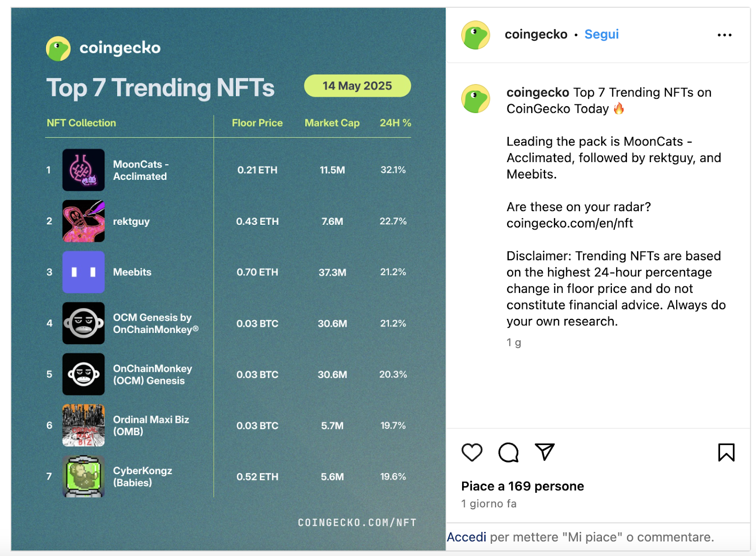Click the purple Meebits thumbnail
The image size is (756, 556).
84,272
